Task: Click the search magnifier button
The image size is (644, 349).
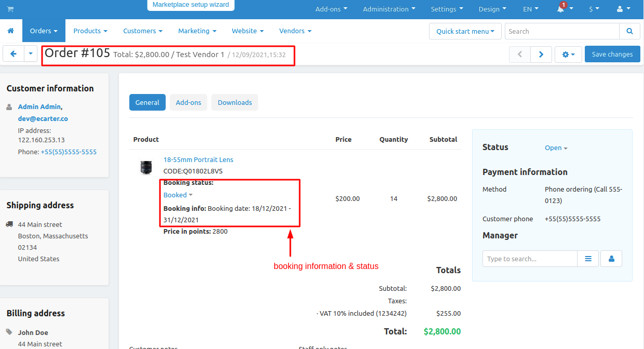Action: click(x=629, y=31)
